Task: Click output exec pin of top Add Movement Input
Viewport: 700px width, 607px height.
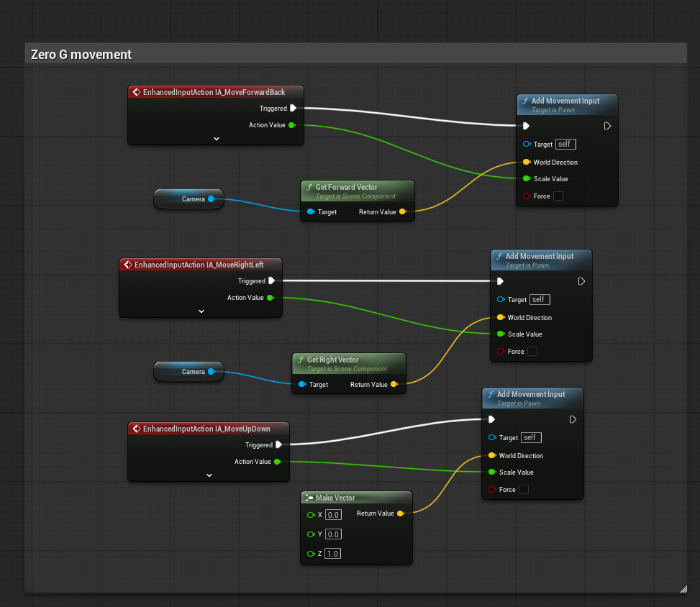Action: (x=607, y=126)
